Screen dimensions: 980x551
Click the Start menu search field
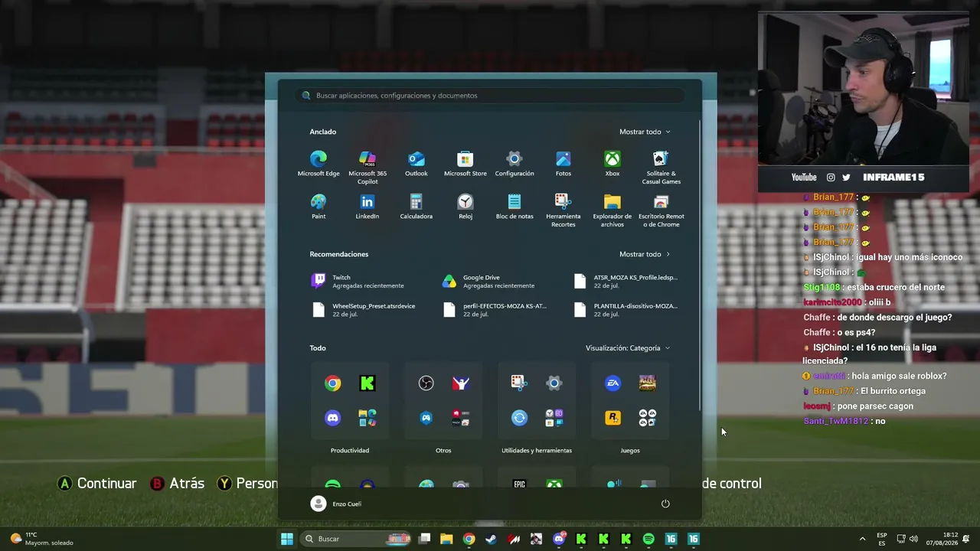click(x=490, y=96)
